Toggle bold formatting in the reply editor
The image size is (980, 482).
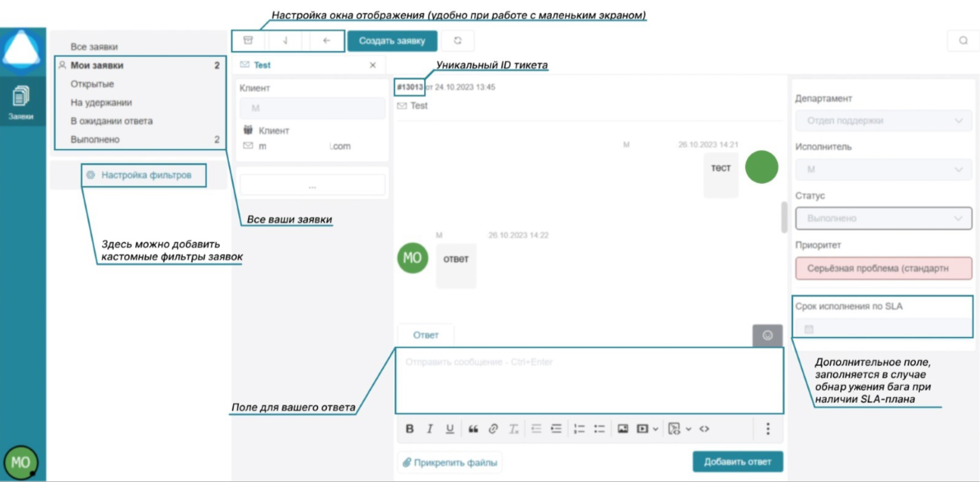point(410,428)
